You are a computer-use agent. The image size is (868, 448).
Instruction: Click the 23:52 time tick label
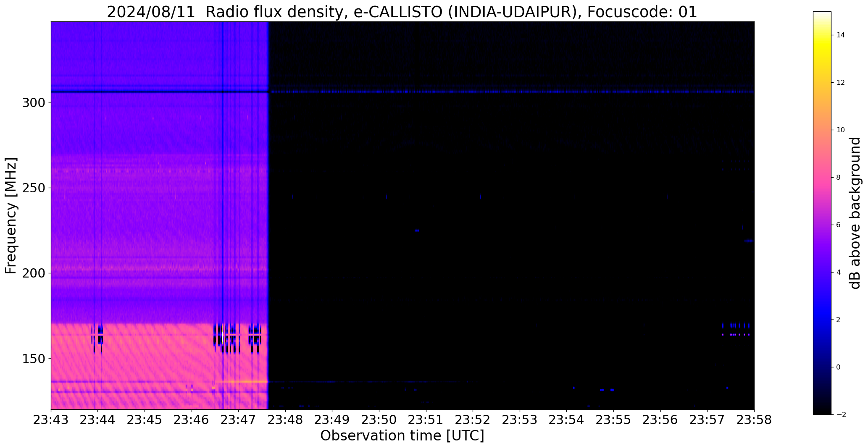[x=473, y=420]
